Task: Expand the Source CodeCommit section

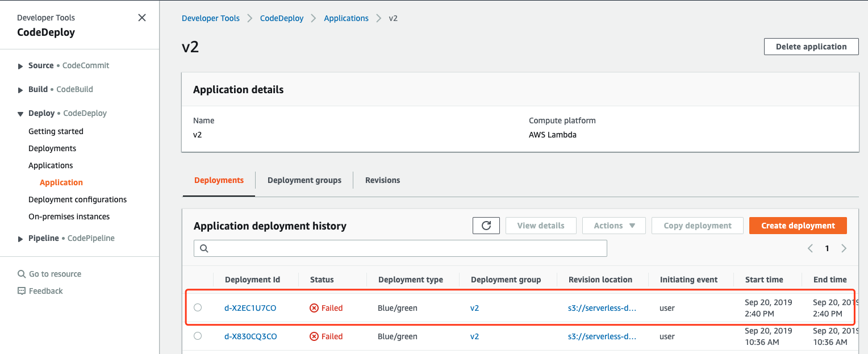Action: click(21, 66)
